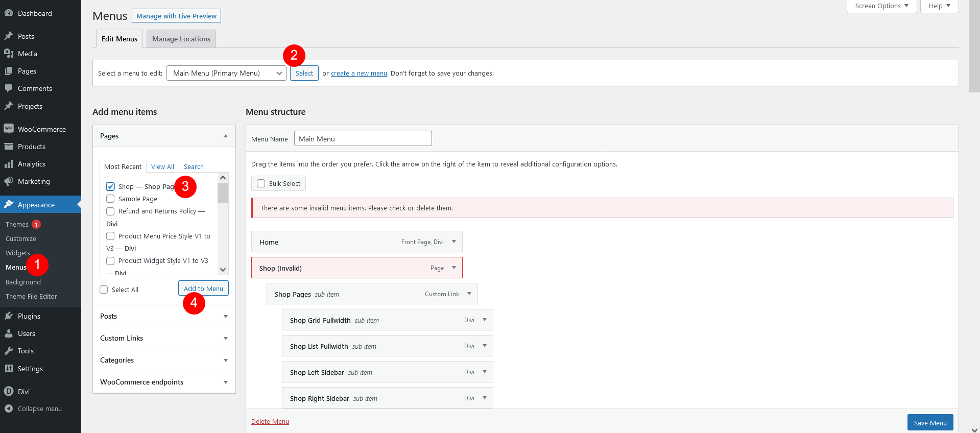Click the Delete Menu link
The width and height of the screenshot is (980, 433).
[x=270, y=421]
